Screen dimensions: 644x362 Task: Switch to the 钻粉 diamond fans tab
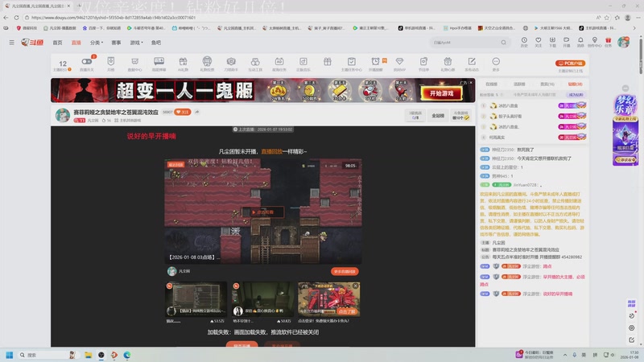(575, 84)
